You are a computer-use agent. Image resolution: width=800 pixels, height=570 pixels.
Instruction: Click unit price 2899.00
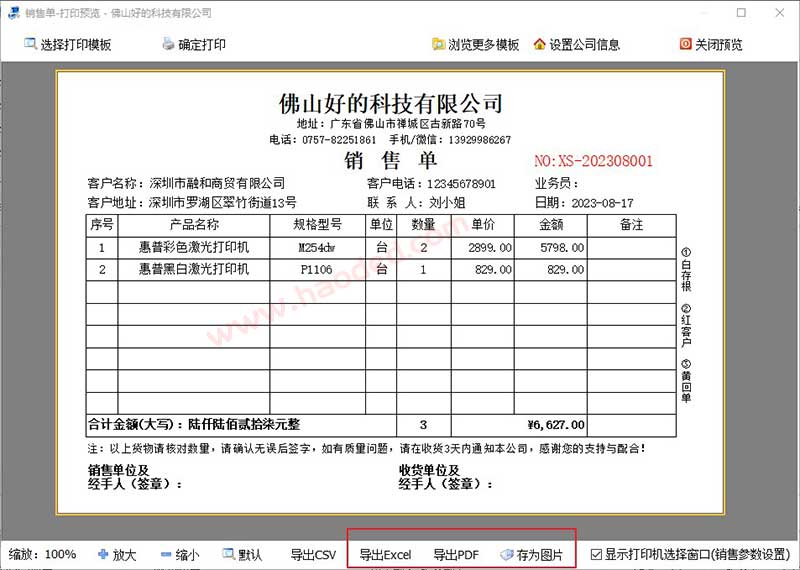(x=490, y=248)
